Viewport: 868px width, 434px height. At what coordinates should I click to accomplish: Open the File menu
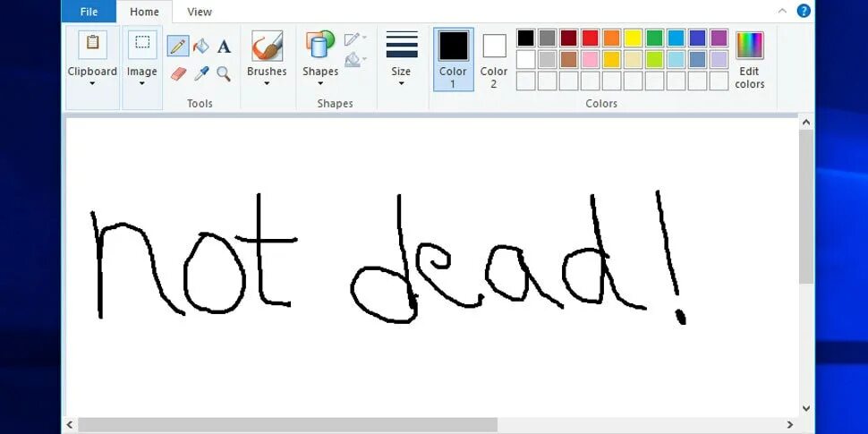pos(89,12)
